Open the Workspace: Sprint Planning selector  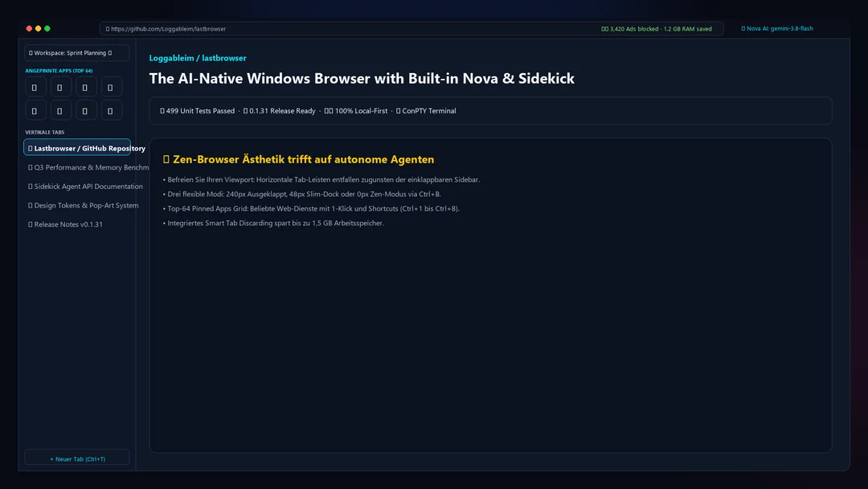[77, 52]
